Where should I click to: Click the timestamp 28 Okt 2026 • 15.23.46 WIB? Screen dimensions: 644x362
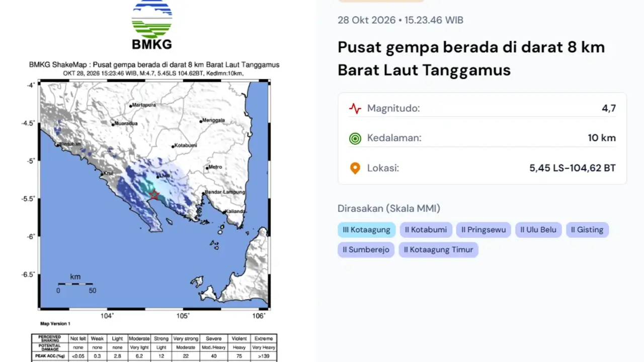[x=400, y=20]
